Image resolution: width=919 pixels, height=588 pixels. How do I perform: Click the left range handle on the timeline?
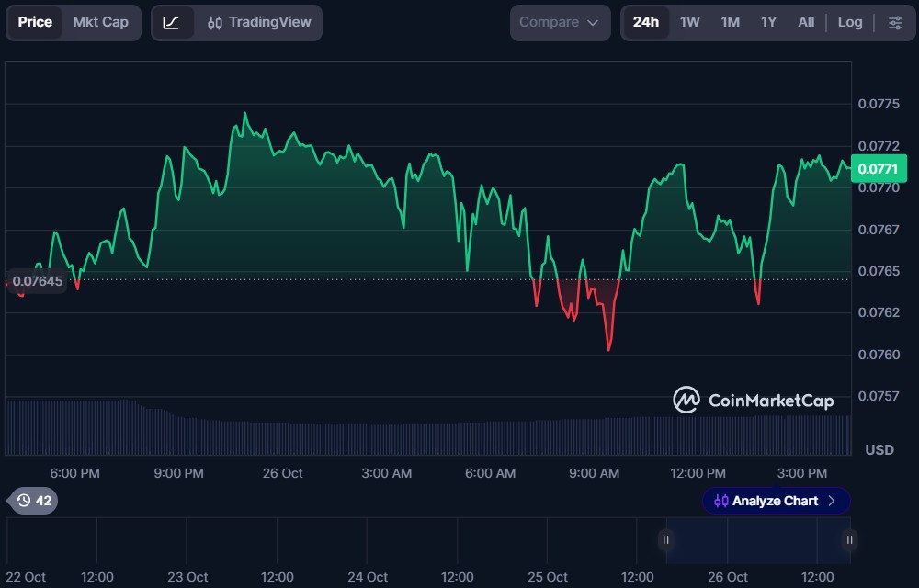(x=665, y=540)
